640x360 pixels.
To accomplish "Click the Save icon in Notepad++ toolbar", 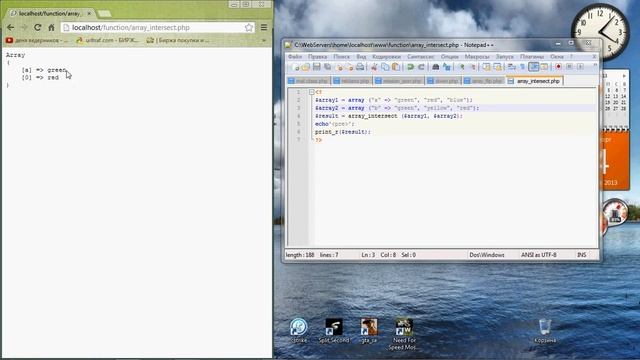I will point(316,67).
